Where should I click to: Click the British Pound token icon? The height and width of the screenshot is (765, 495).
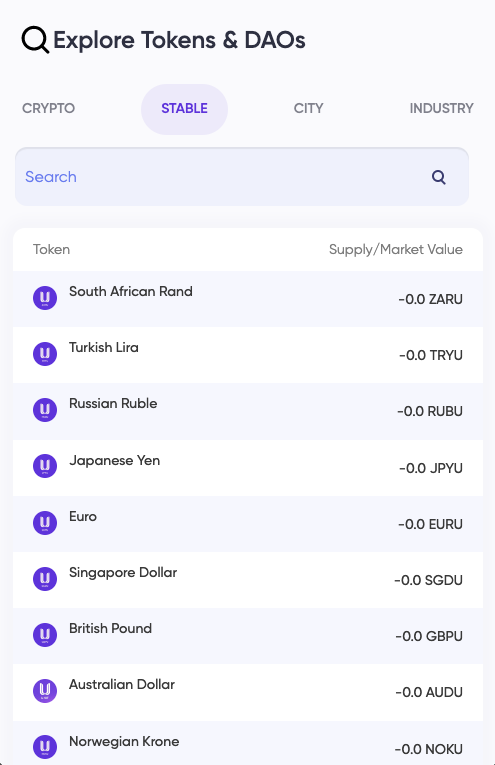click(x=45, y=635)
